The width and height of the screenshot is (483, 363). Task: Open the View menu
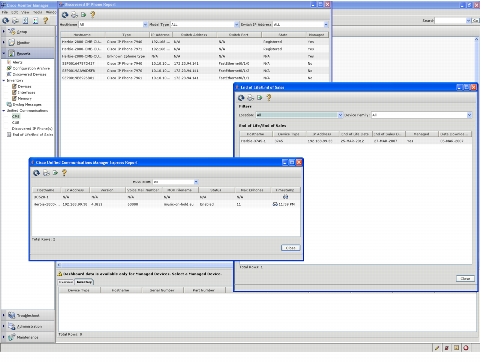[x=25, y=12]
